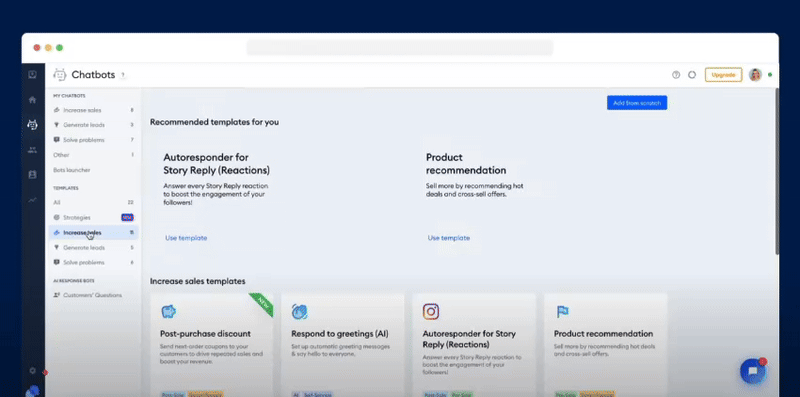Screen dimensions: 800x397
Task: Click the piggy bank icon on Post-purchase discount
Action: point(168,311)
